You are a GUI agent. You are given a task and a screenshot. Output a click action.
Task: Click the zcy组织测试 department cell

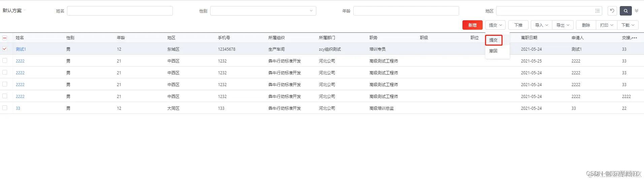click(x=330, y=49)
